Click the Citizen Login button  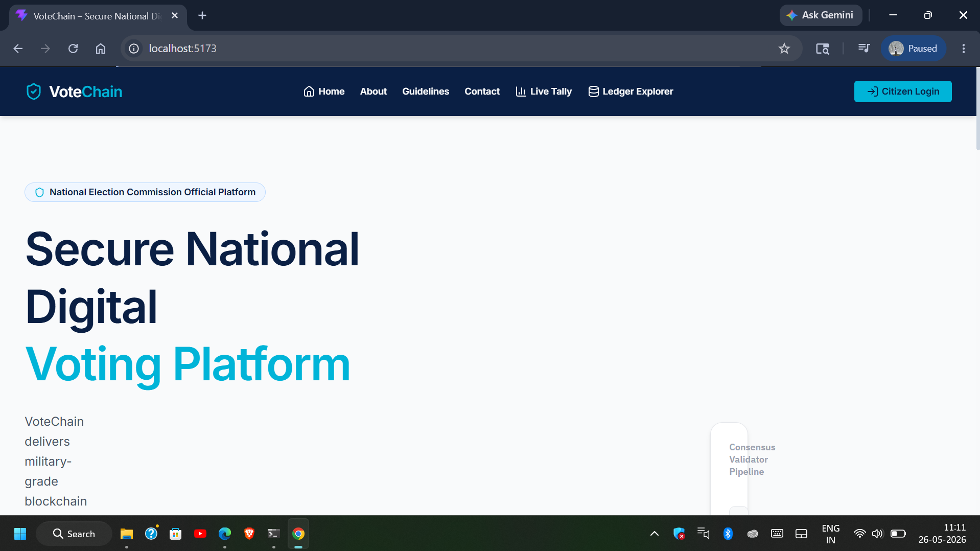point(903,91)
